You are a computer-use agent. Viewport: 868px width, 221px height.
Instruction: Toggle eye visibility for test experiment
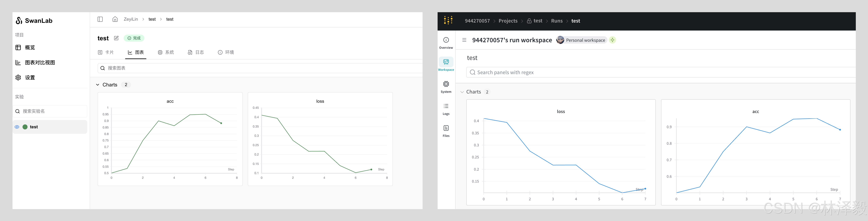click(17, 127)
